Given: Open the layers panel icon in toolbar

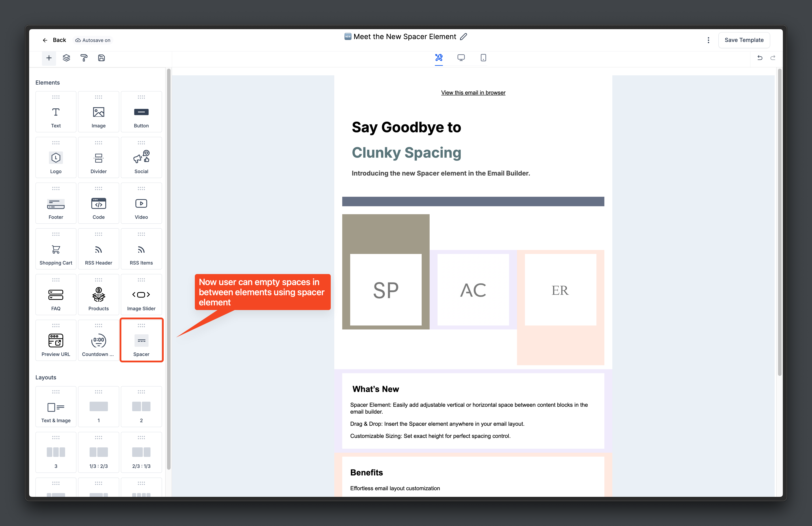Looking at the screenshot, I should pyautogui.click(x=66, y=58).
